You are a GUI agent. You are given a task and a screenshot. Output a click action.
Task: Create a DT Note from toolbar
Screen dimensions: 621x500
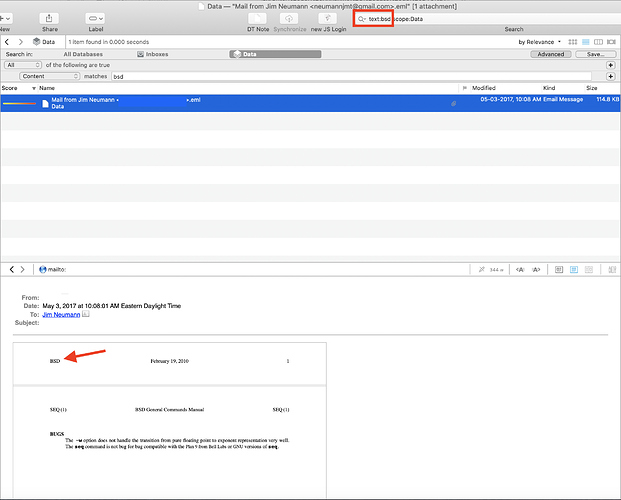click(257, 18)
